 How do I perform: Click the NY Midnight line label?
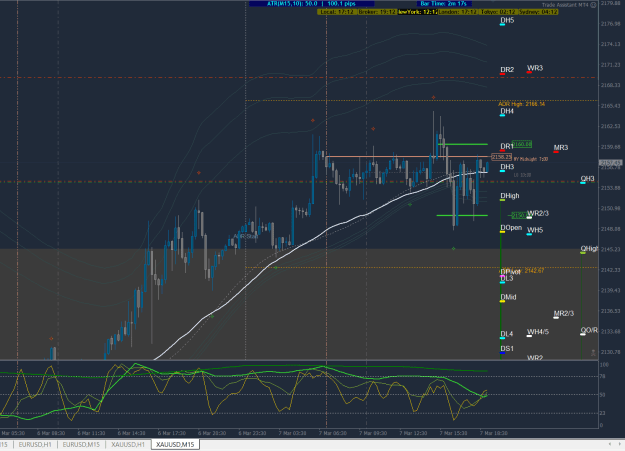point(531,160)
